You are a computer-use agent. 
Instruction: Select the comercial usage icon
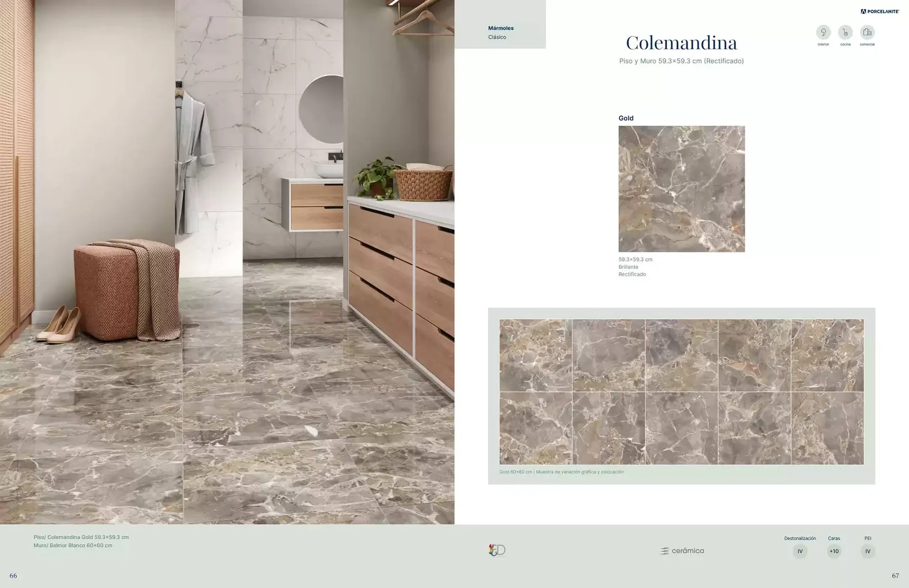tap(868, 32)
